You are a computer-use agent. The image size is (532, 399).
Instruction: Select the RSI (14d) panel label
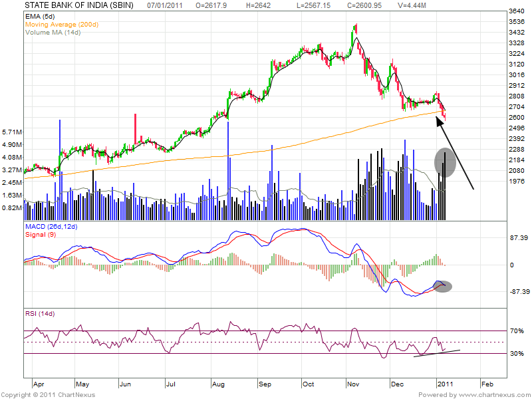pos(41,313)
